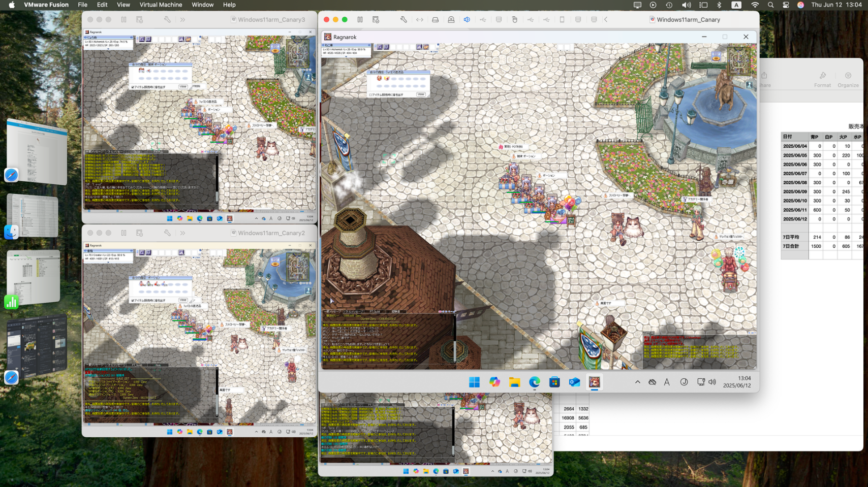The width and height of the screenshot is (868, 487).
Task: Open Windows Start in main Canary taskbar
Action: 474,382
